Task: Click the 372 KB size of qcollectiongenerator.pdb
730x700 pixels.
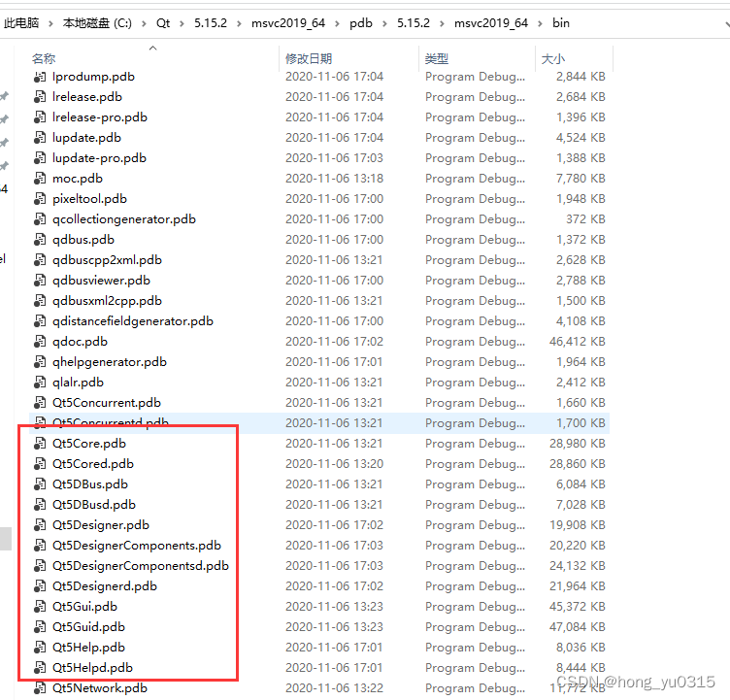Action: (585, 219)
